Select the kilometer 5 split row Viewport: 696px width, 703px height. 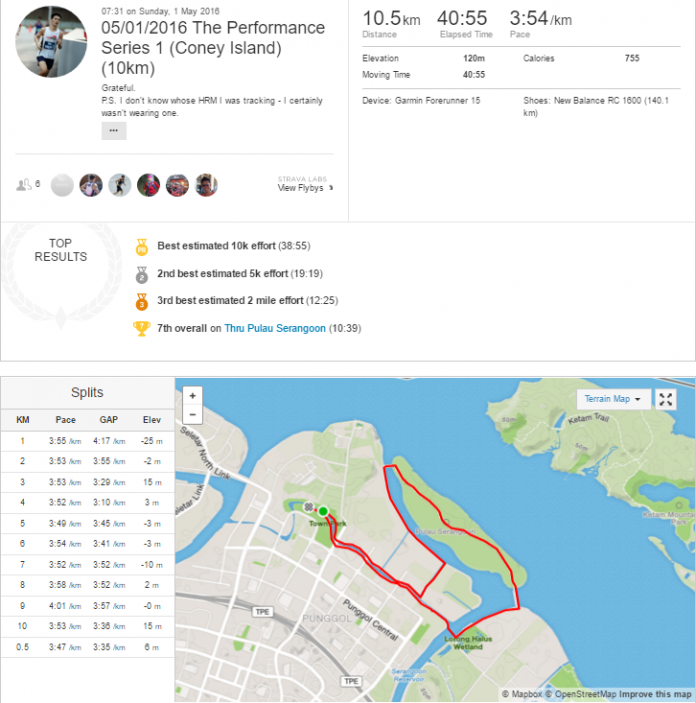pos(87,523)
